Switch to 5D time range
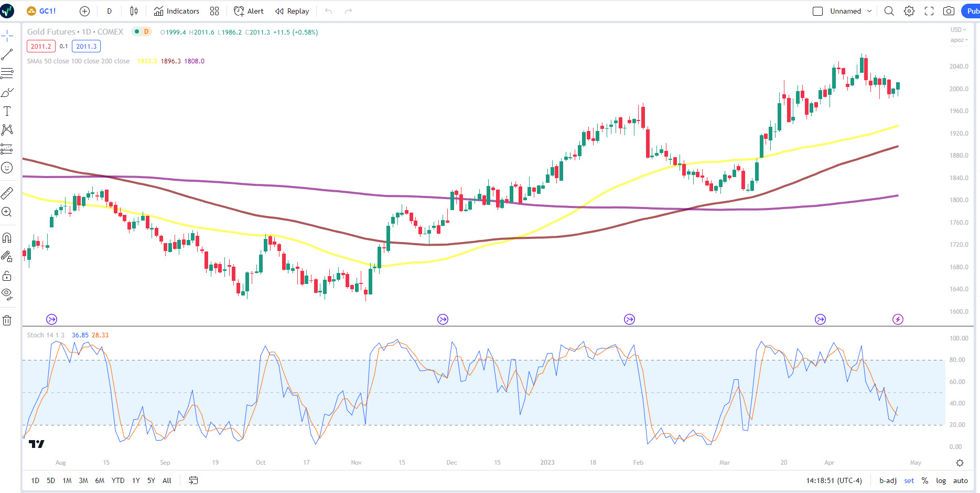The width and height of the screenshot is (980, 493). (x=51, y=480)
